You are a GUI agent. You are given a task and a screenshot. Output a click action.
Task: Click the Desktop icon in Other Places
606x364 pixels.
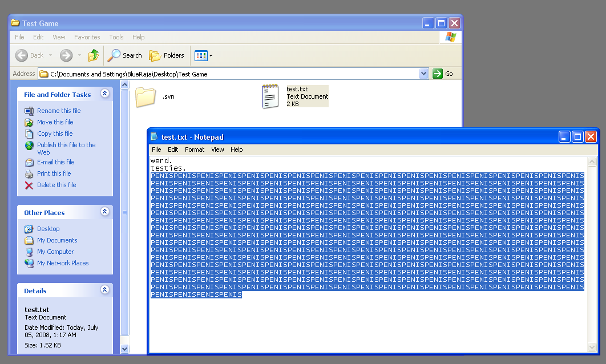coord(29,229)
